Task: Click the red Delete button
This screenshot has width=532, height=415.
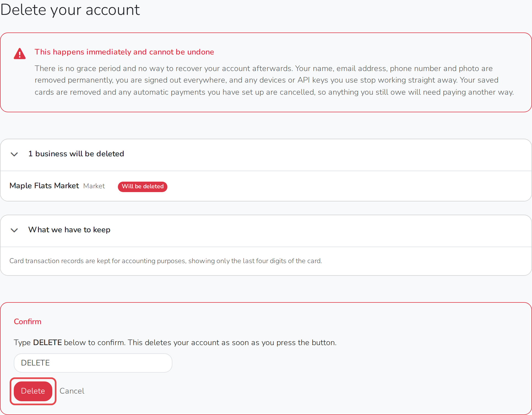Action: click(33, 391)
